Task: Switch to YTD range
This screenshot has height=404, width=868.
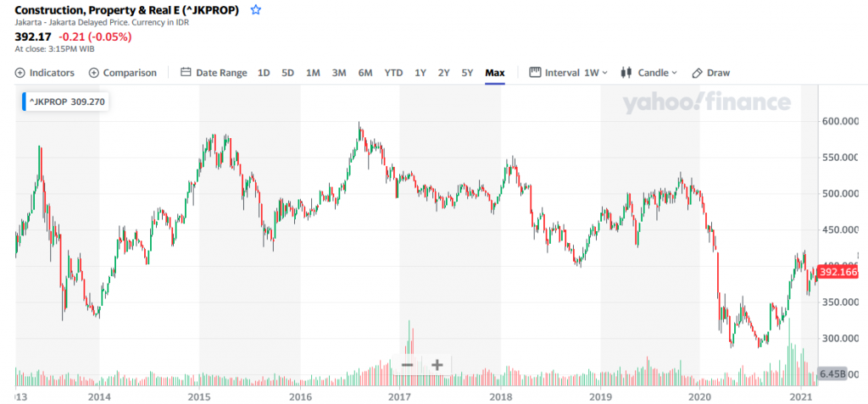Action: point(393,73)
